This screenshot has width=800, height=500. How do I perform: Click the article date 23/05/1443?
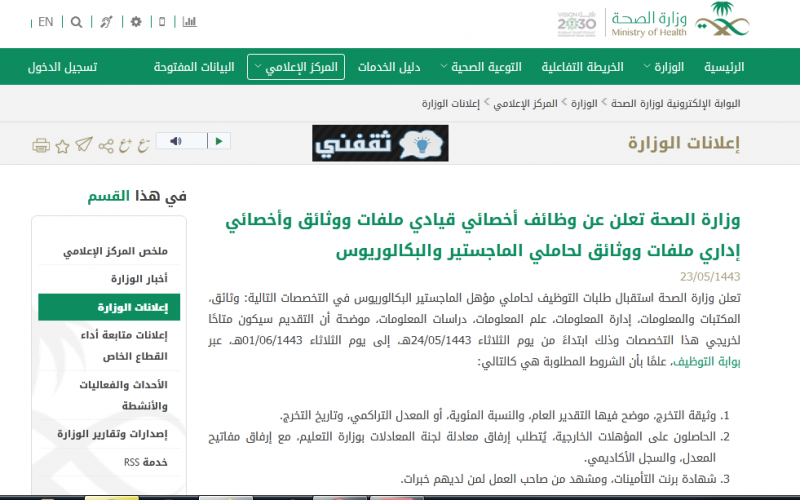(x=710, y=277)
